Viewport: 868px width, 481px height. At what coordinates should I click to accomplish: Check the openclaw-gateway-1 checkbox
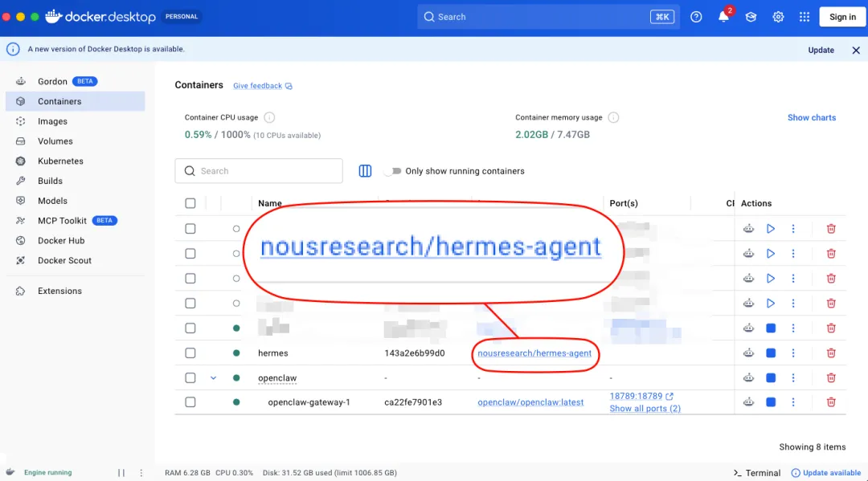point(190,402)
